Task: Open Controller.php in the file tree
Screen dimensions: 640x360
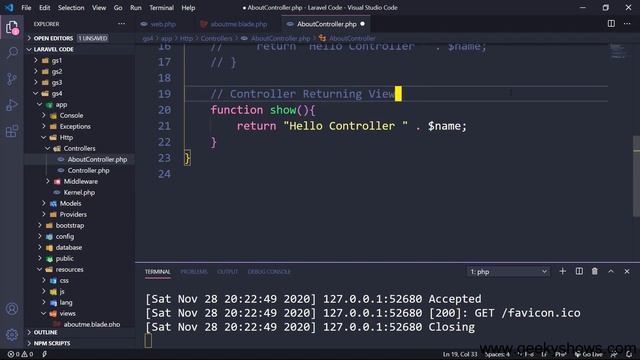Action: click(x=80, y=171)
